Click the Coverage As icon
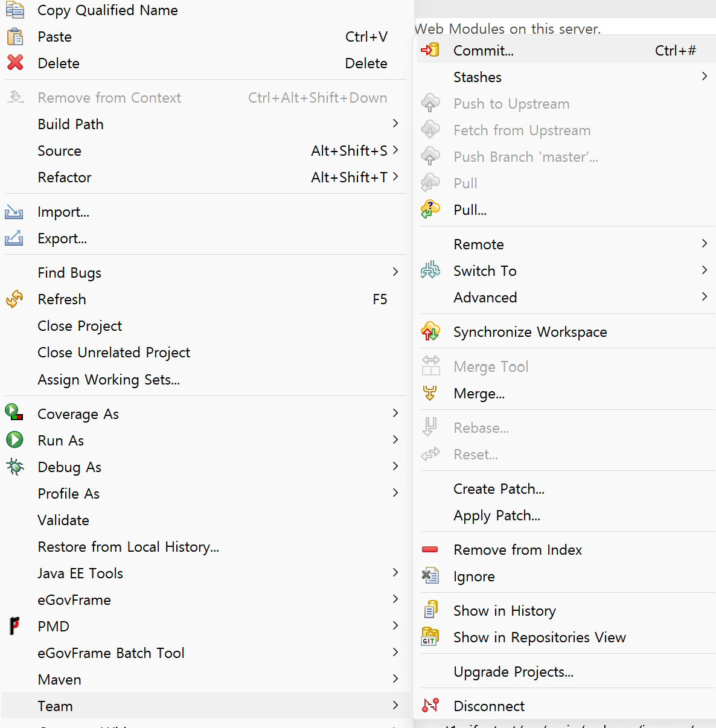This screenshot has height=728, width=716. click(14, 413)
